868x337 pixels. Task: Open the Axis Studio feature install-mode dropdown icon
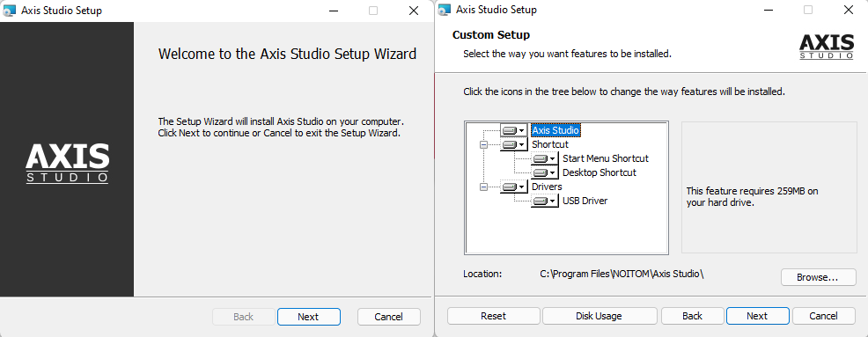[x=514, y=130]
